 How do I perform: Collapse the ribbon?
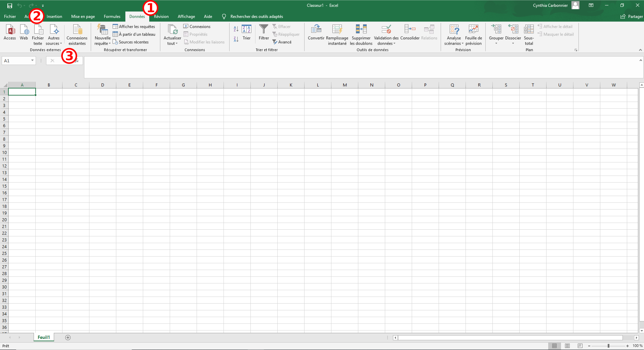tap(640, 50)
